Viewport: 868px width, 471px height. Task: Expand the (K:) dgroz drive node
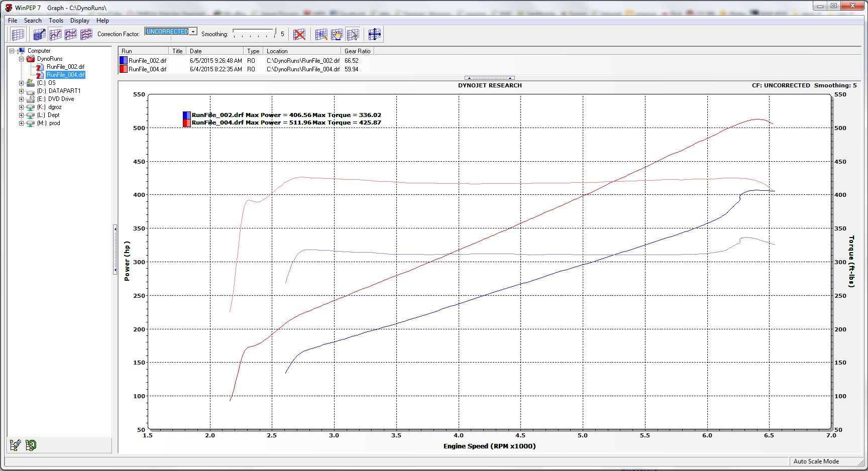[x=22, y=107]
